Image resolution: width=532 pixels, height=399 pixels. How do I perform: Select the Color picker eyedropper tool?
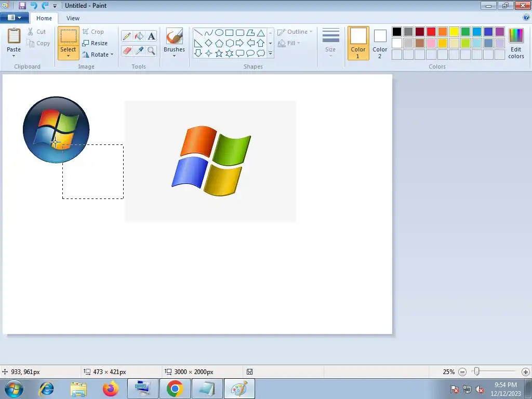click(x=139, y=50)
